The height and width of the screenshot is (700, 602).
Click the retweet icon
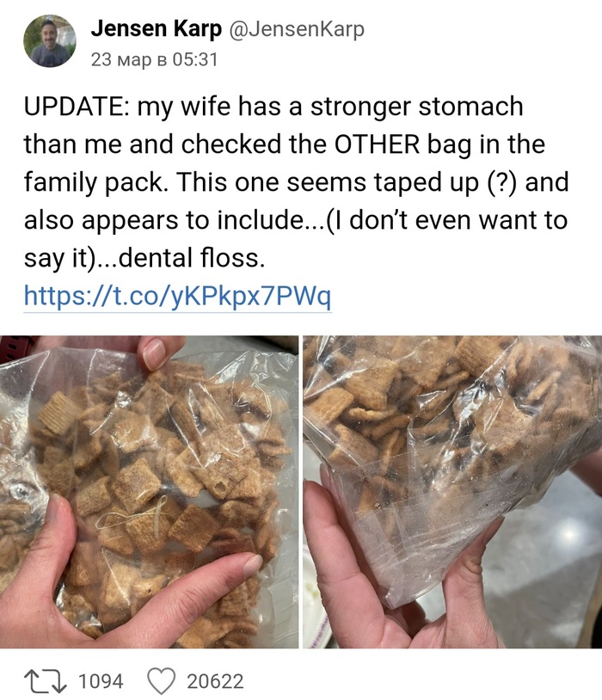pyautogui.click(x=45, y=681)
